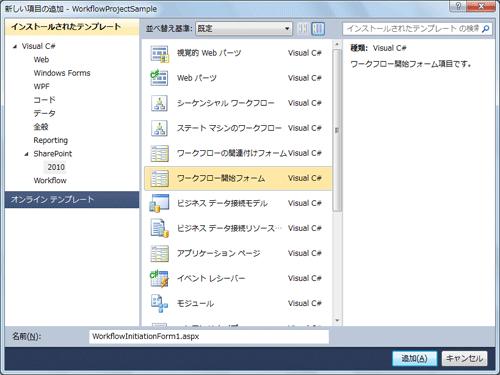Select the ビジネス データ接続モデル icon

[x=160, y=203]
